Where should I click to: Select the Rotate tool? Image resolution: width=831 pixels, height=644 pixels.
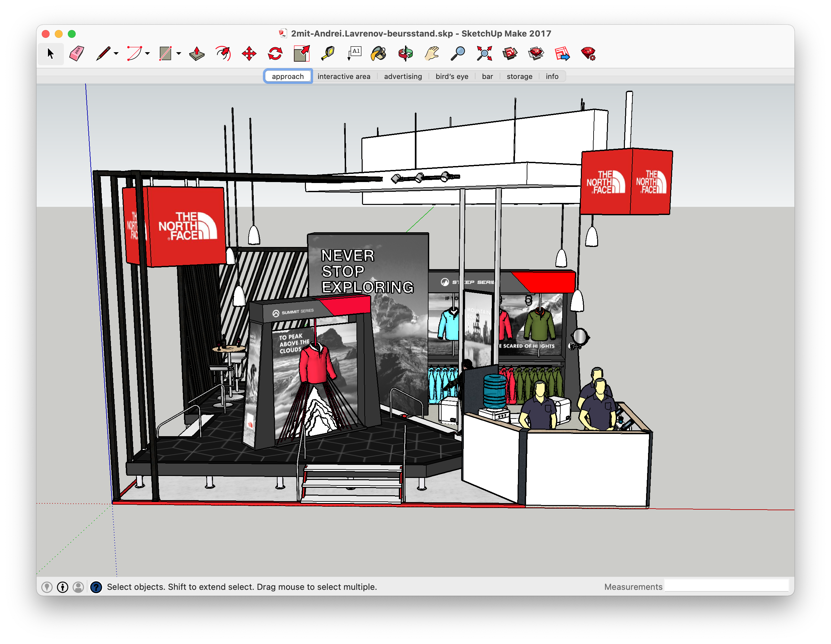click(275, 54)
